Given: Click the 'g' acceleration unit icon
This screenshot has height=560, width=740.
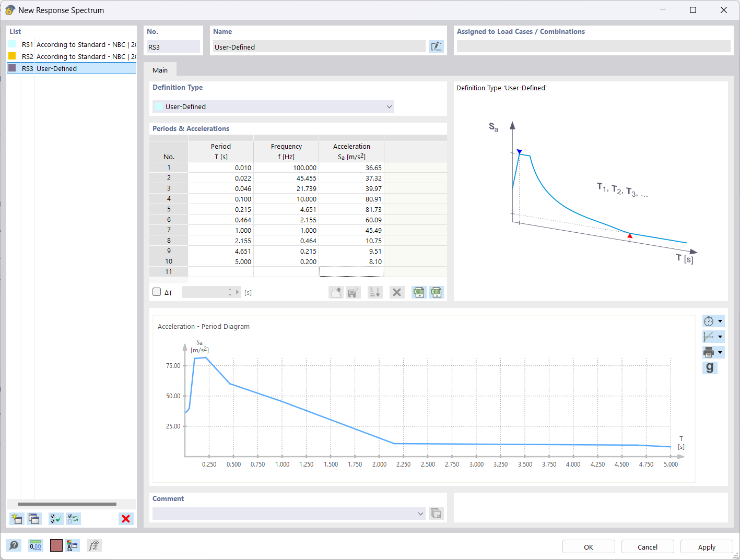Looking at the screenshot, I should [710, 367].
